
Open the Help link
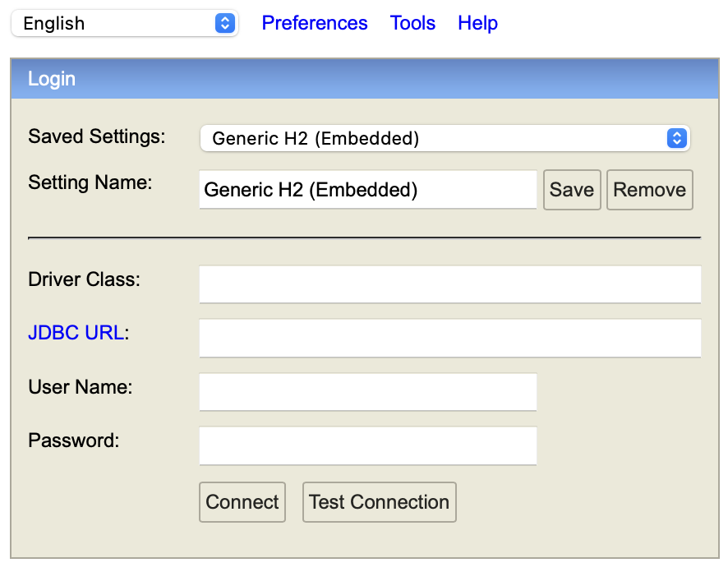coord(477,23)
